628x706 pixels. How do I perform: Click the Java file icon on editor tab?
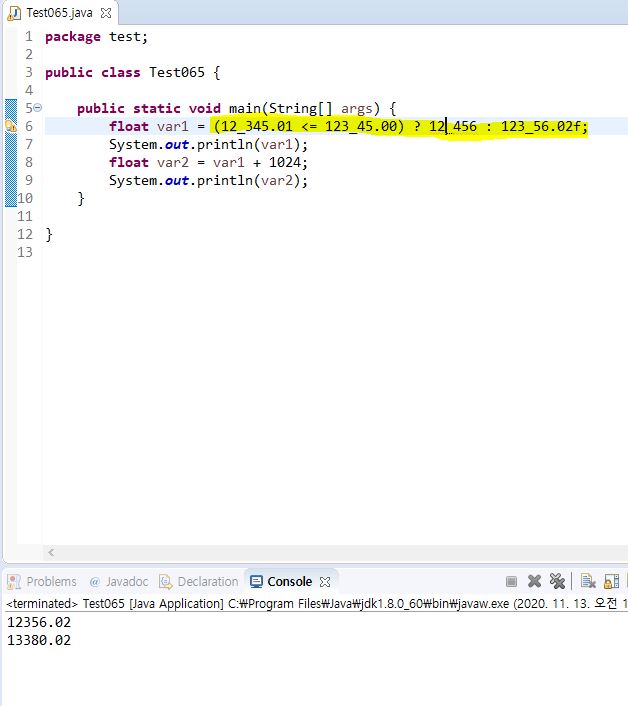pos(14,14)
